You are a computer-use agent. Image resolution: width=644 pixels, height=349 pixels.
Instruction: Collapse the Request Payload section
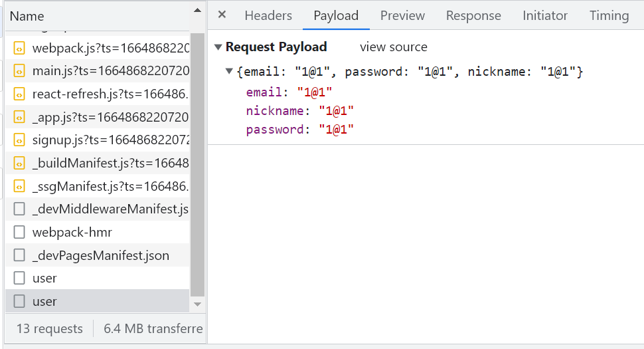tap(218, 47)
